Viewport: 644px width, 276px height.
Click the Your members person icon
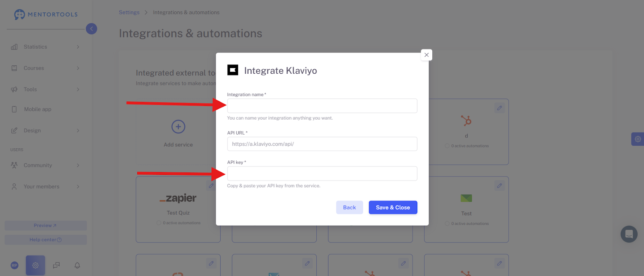[14, 187]
